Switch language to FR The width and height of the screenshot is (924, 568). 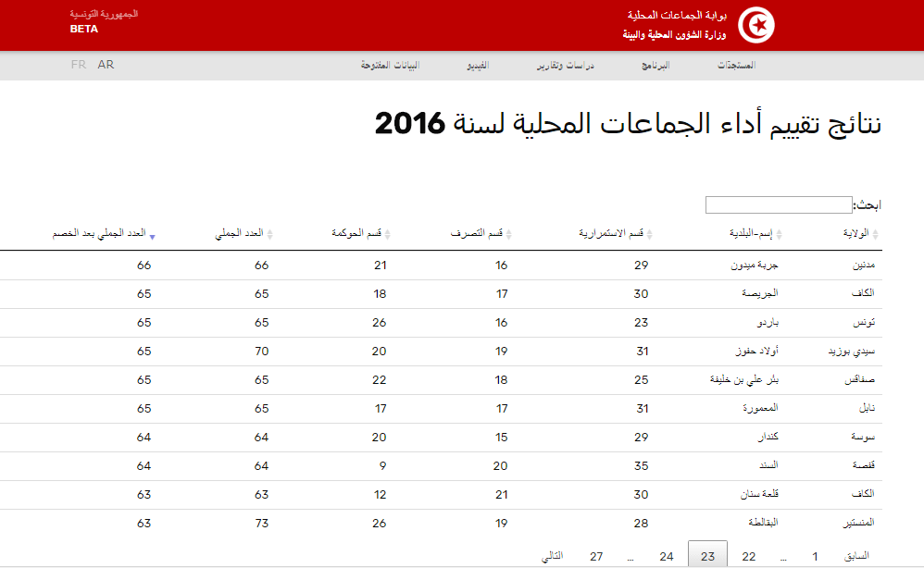point(79,65)
